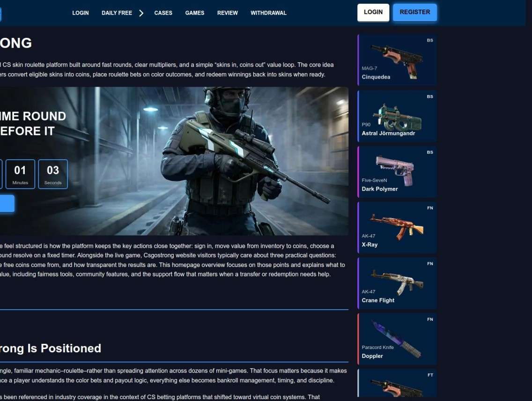Viewport: 532px width, 401px height.
Task: Open the LOGIN nav menu item
Action: tap(81, 13)
